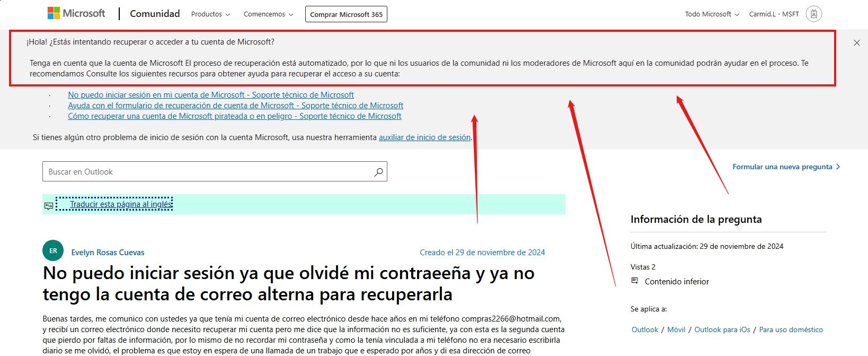Click the chevron beside 'Formular una nueva pregunta'
Image resolution: width=868 pixels, height=356 pixels.
(838, 167)
